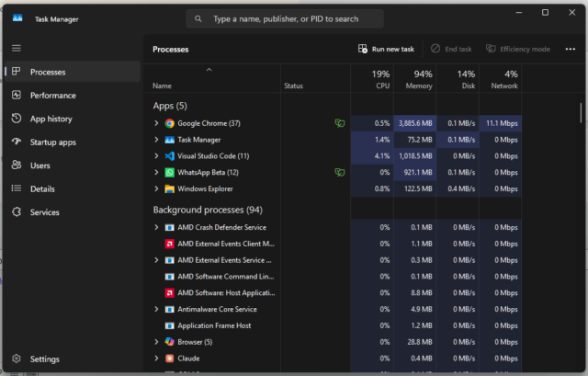Expand the Google Chrome (37) group
Image resolution: width=588 pixels, height=376 pixels.
[x=156, y=123]
